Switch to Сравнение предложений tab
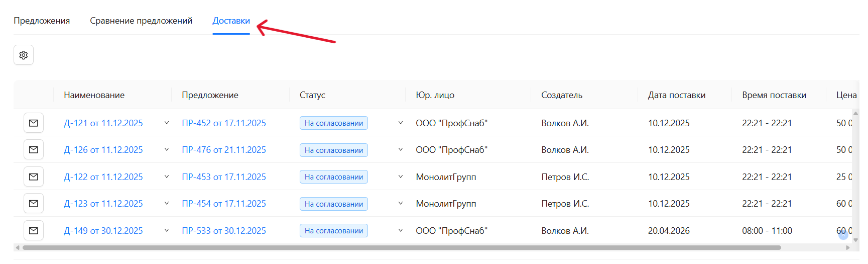The width and height of the screenshot is (868, 264). tap(141, 21)
